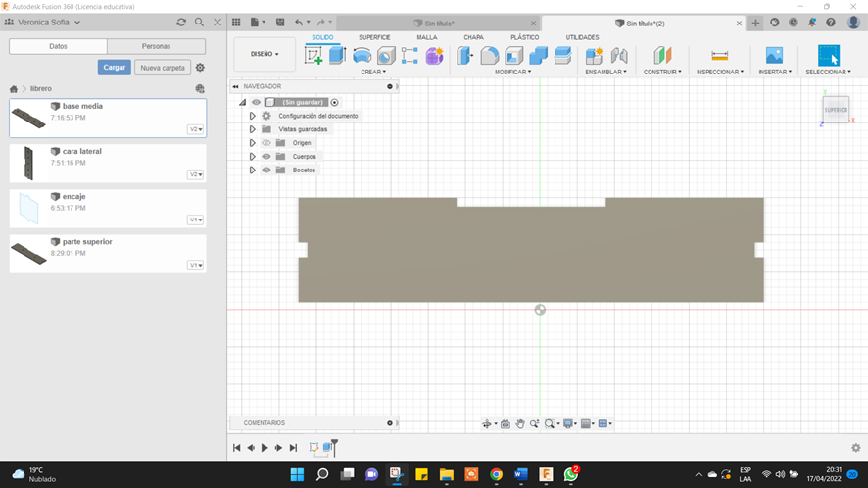Switch to the Personas tab
Image resolution: width=868 pixels, height=488 pixels.
coord(156,46)
